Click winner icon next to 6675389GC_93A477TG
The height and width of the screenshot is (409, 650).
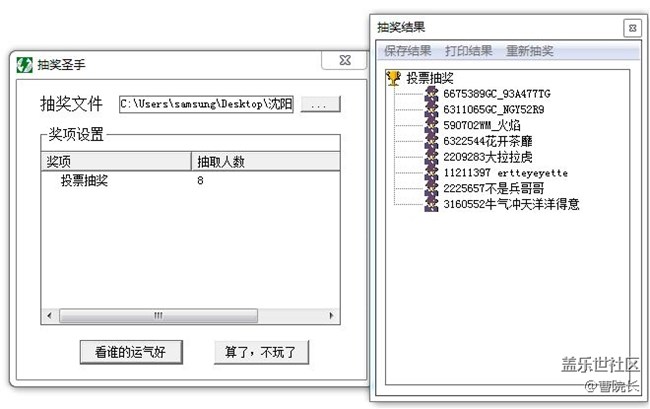[432, 94]
